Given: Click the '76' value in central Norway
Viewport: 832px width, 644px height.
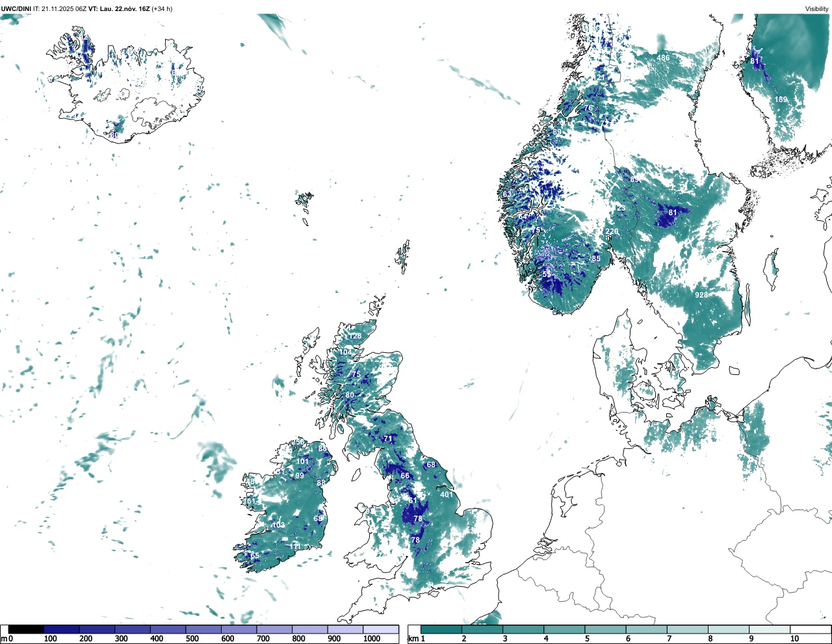Looking at the screenshot, I should click(588, 108).
